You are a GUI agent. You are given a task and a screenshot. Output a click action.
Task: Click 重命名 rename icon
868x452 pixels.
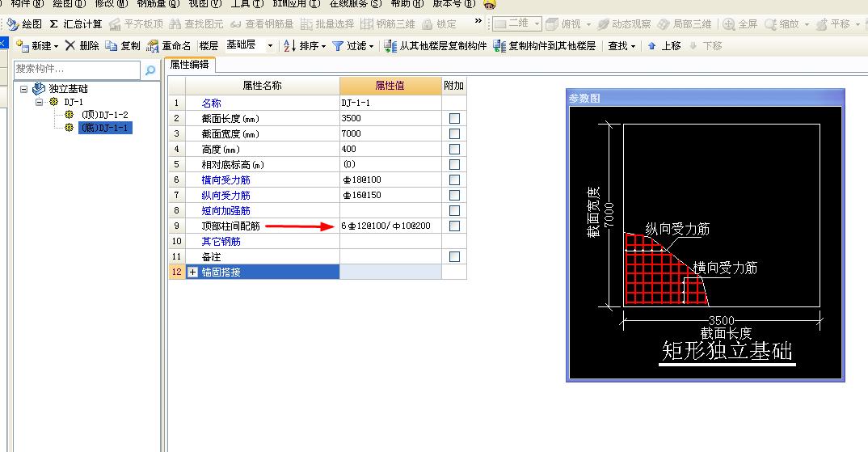152,46
